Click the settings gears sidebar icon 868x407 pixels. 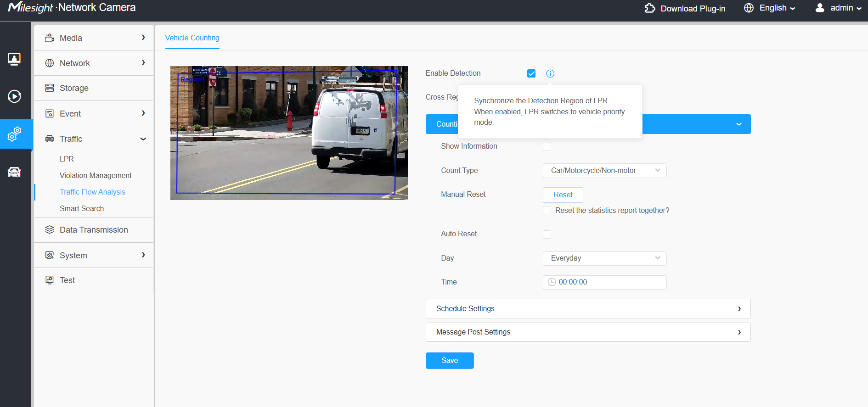(x=14, y=134)
